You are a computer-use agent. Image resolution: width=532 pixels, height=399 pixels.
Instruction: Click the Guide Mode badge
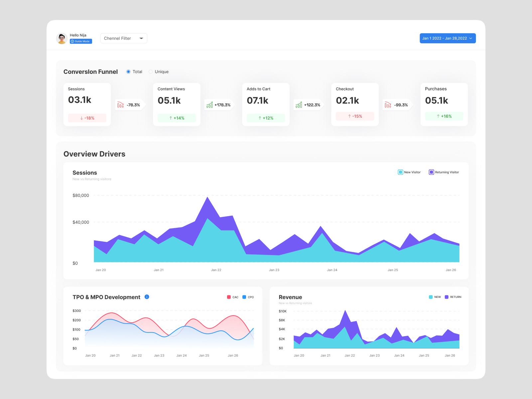(81, 41)
